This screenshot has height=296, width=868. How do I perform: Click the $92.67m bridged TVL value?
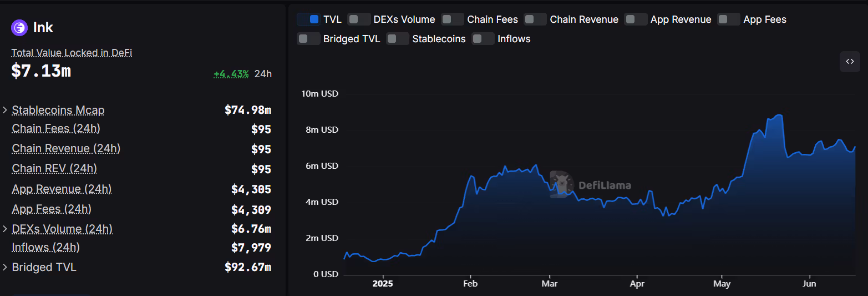coord(248,267)
